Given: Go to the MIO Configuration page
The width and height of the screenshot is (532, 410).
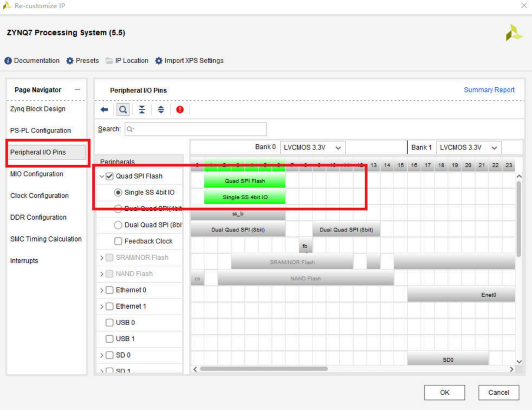Looking at the screenshot, I should pos(36,174).
